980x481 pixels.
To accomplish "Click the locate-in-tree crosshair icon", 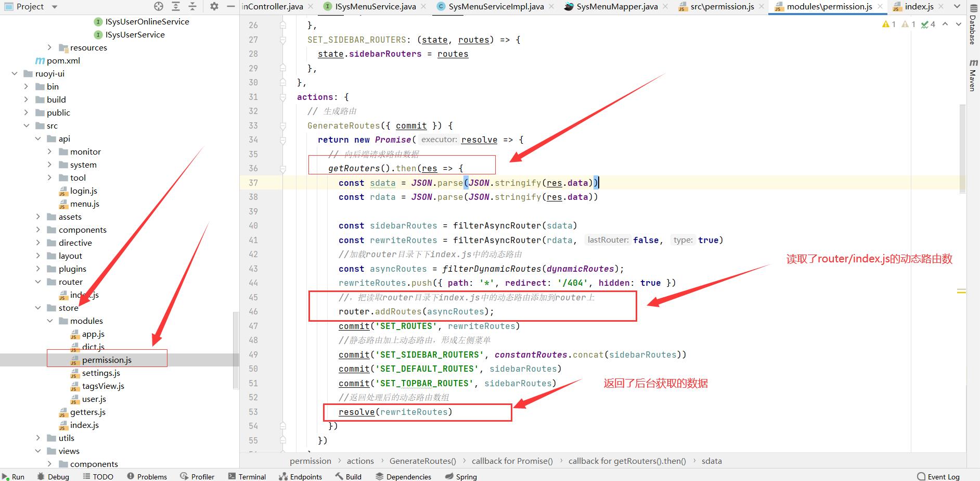I will coord(159,6).
